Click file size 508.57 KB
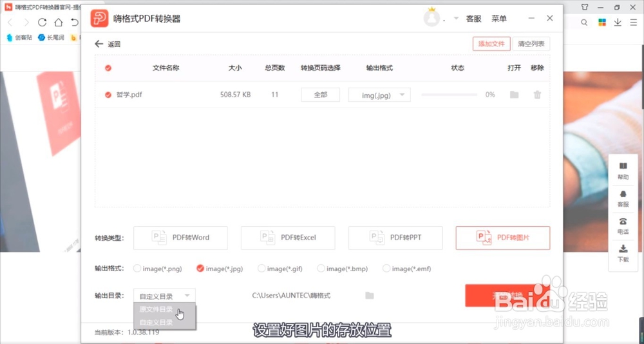644x344 pixels. pos(235,95)
